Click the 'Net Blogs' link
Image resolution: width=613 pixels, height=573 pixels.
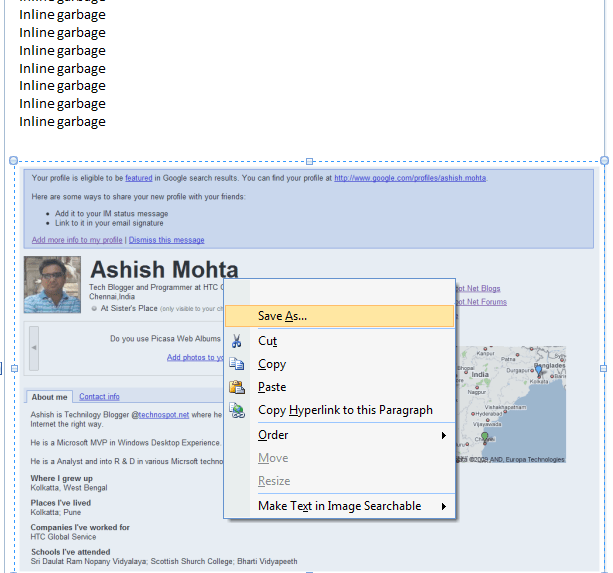tap(478, 288)
